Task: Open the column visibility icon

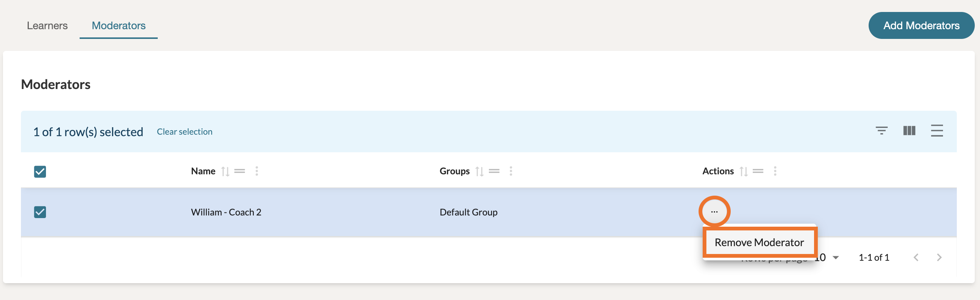Action: point(909,131)
